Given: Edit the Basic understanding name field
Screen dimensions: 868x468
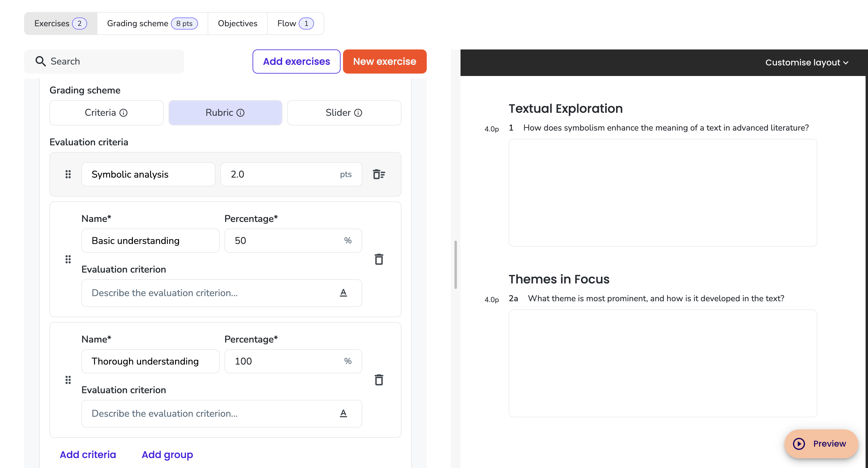Looking at the screenshot, I should click(150, 240).
